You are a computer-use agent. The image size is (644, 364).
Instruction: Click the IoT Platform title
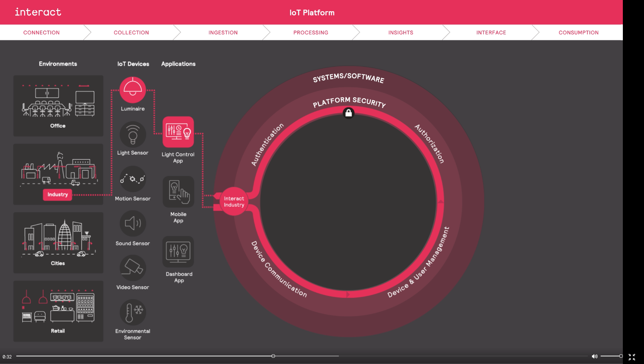point(312,13)
